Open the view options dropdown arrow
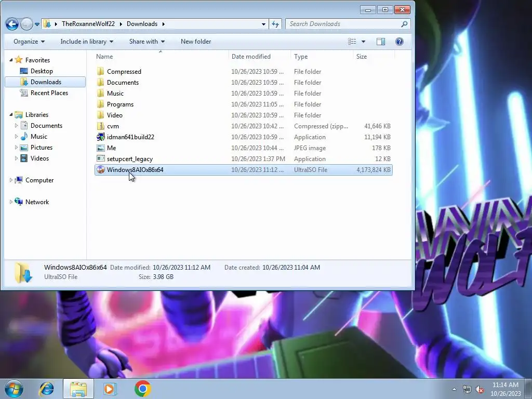 pyautogui.click(x=363, y=42)
